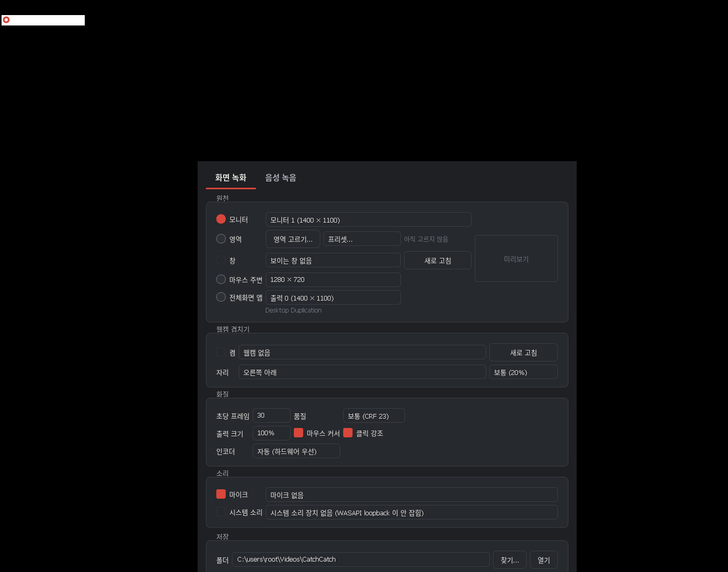Expand the 보이는 창 없음 window list
The image size is (728, 572).
coord(333,260)
